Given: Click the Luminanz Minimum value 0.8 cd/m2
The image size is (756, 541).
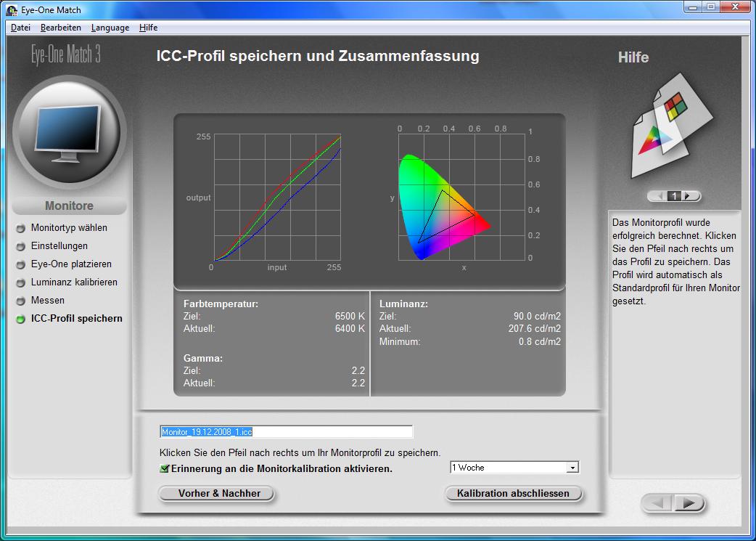Looking at the screenshot, I should point(540,342).
